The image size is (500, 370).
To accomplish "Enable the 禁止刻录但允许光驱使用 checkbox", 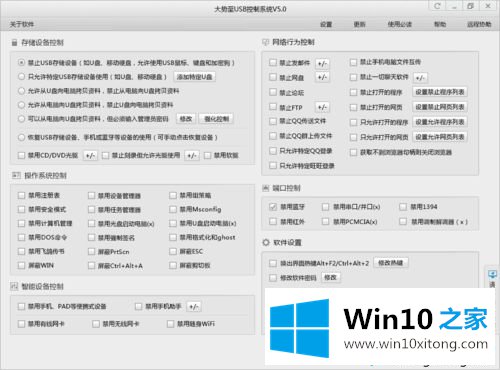I will (x=105, y=155).
